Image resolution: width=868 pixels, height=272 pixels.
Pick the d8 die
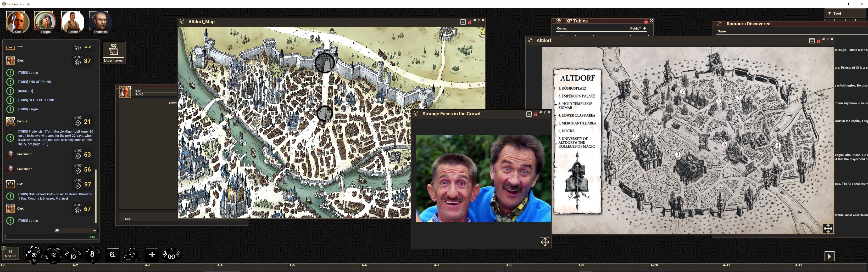(x=92, y=254)
